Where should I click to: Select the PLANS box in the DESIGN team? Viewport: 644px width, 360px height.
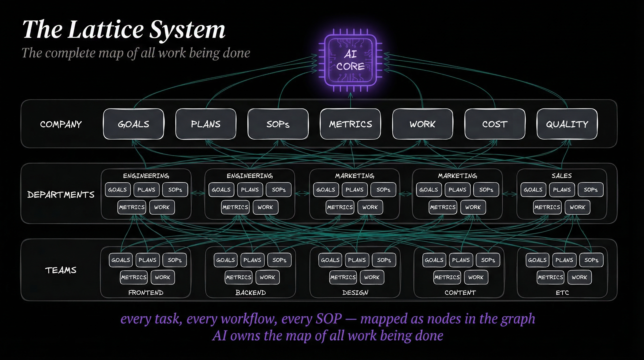357,260
